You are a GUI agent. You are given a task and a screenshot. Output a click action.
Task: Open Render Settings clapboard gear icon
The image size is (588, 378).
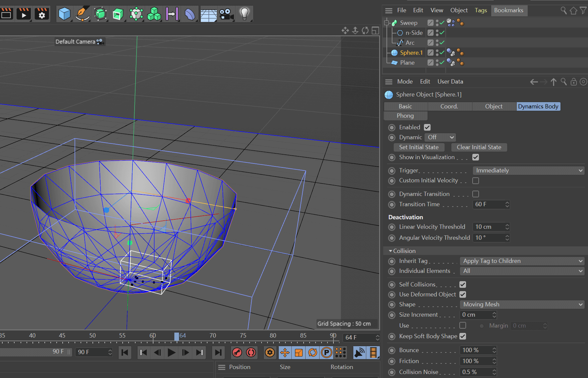42,14
